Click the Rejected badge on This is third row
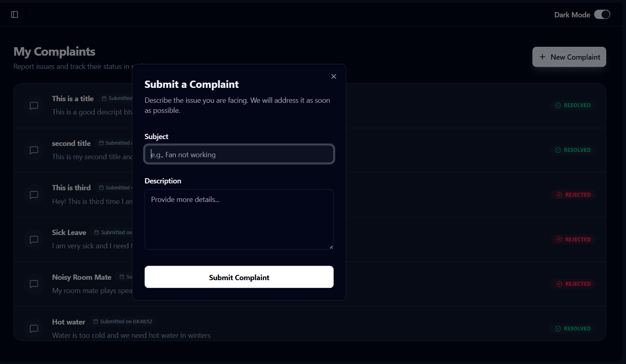Viewport: 626px width, 364px height. (x=574, y=195)
